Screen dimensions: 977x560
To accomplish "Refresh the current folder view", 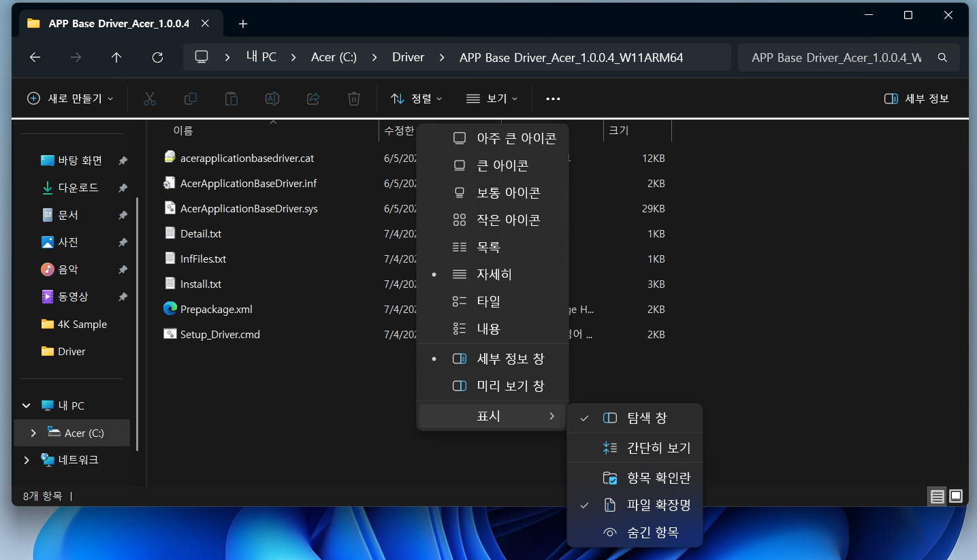I will click(x=157, y=58).
